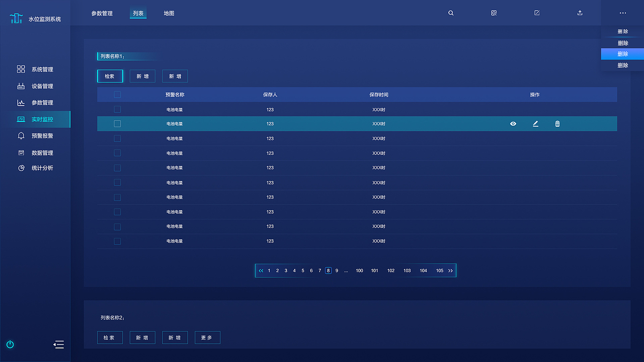
Task: Go to page 6 in pagination
Action: click(x=311, y=270)
